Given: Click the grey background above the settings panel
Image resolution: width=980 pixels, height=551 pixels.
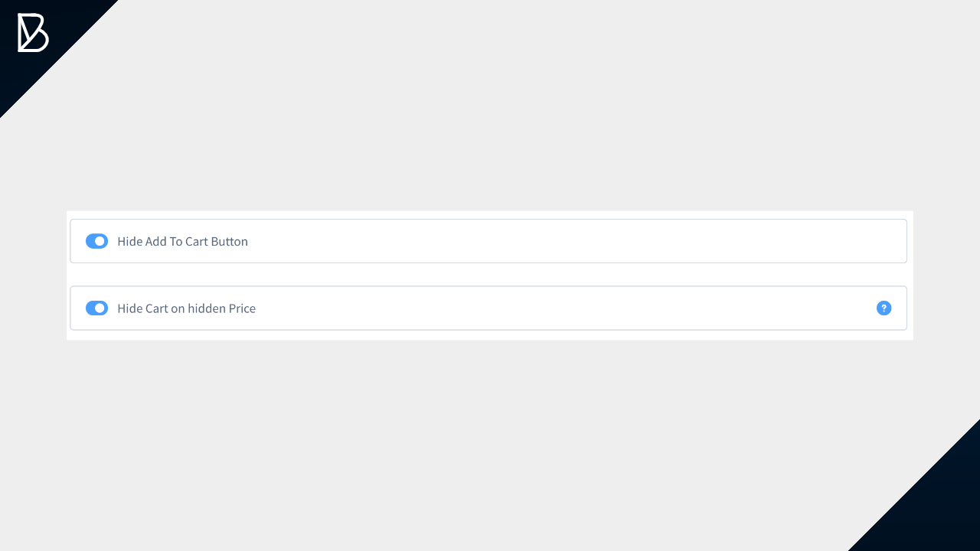Looking at the screenshot, I should coord(490,138).
